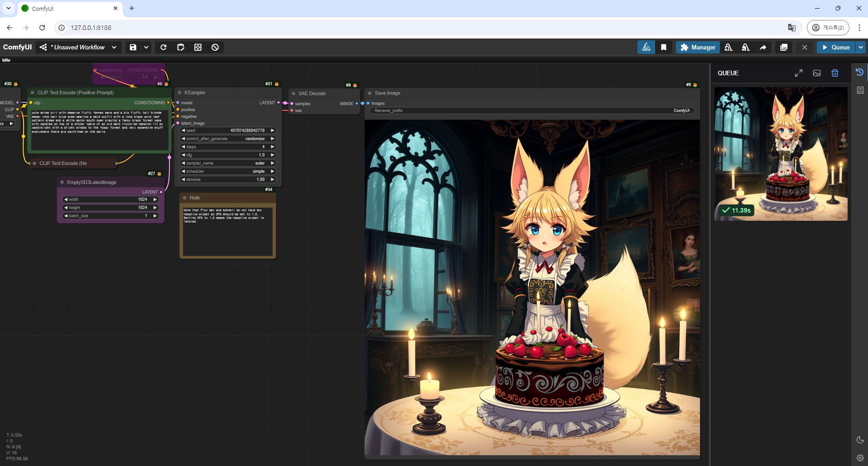Click the bookmark icon in top toolbar
The image size is (868, 466).
(x=664, y=47)
